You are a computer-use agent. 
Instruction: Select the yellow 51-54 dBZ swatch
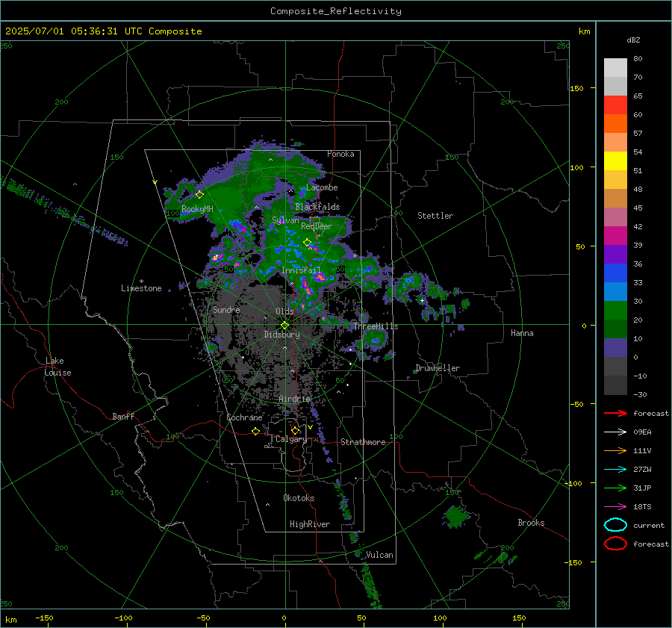point(615,161)
